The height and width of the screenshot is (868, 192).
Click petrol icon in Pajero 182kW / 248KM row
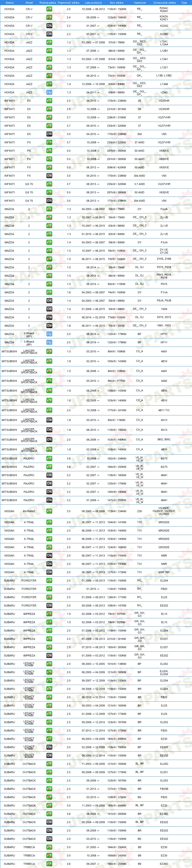[x=49, y=459]
